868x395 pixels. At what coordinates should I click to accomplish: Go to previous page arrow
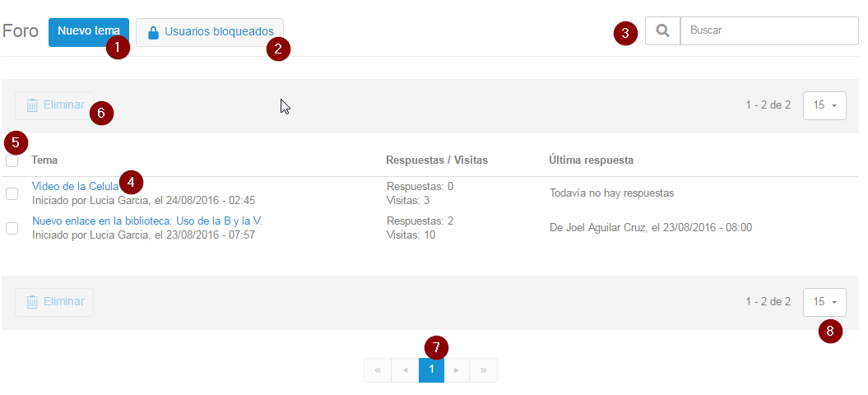(405, 370)
